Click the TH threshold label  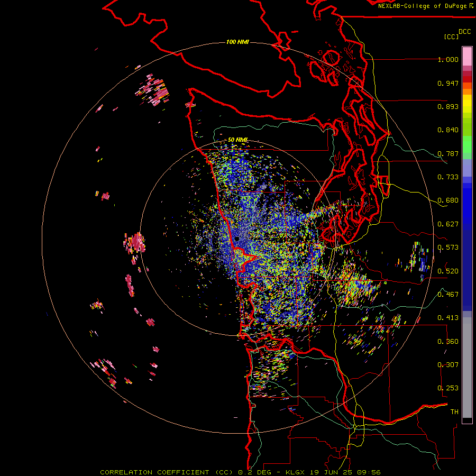coord(454,411)
